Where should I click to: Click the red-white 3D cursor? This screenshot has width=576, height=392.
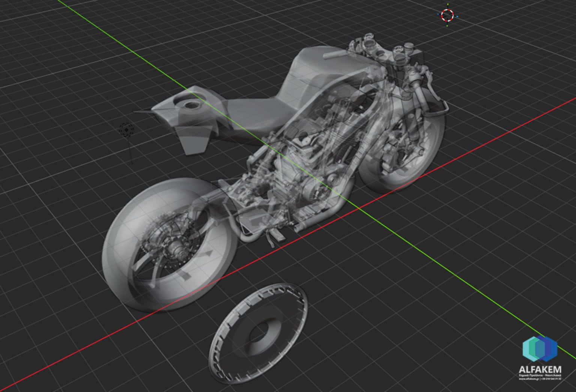447,15
